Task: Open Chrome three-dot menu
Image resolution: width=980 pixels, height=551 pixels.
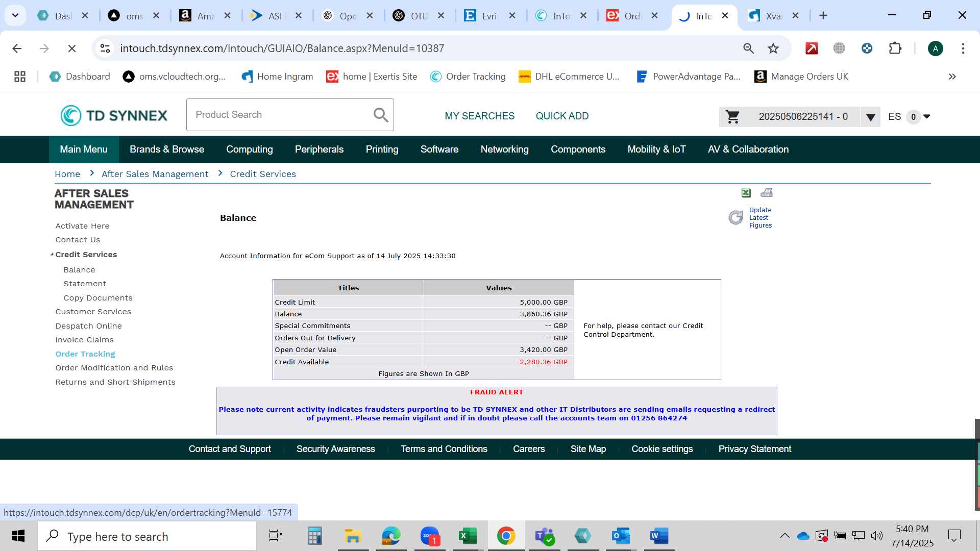Action: click(963, 48)
